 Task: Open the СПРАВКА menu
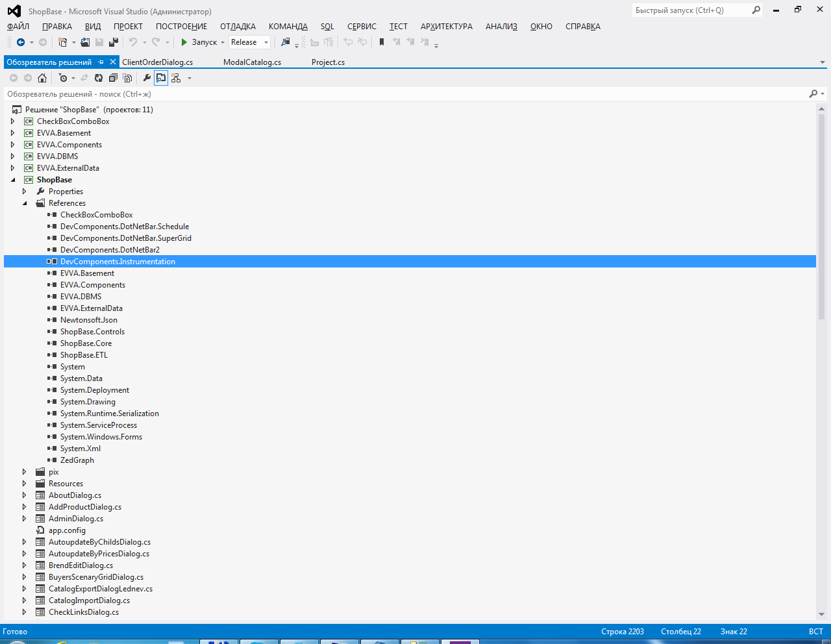(x=583, y=27)
